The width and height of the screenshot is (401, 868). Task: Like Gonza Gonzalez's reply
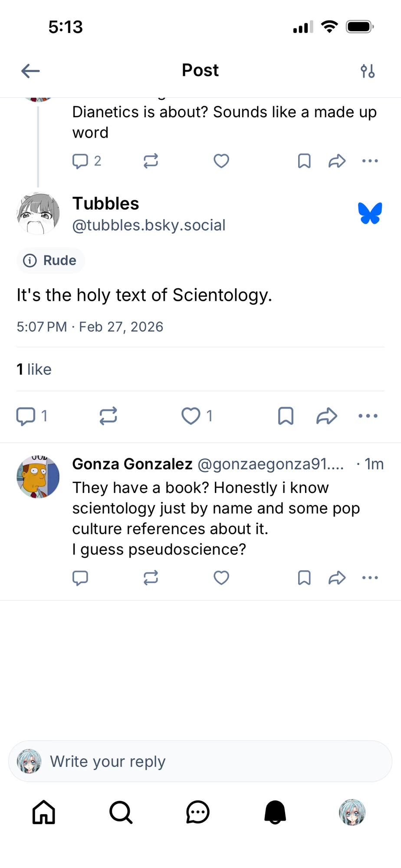[221, 578]
